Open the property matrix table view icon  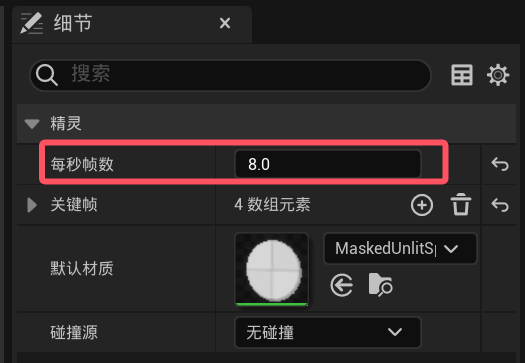[462, 75]
